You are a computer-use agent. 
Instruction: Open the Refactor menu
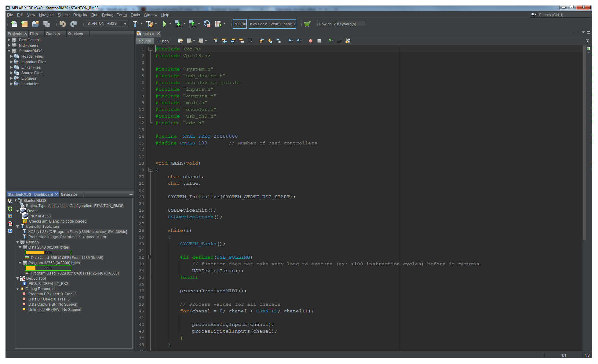coord(80,15)
